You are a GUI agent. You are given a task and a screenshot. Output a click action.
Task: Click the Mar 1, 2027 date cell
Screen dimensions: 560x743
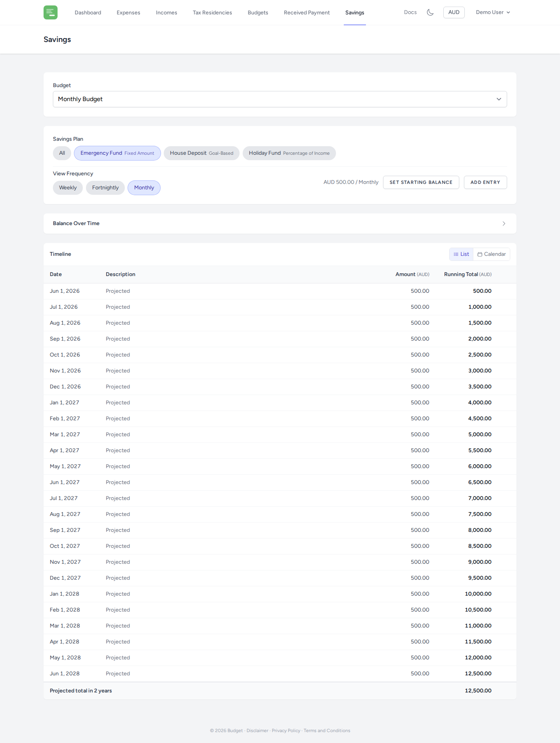pos(65,435)
